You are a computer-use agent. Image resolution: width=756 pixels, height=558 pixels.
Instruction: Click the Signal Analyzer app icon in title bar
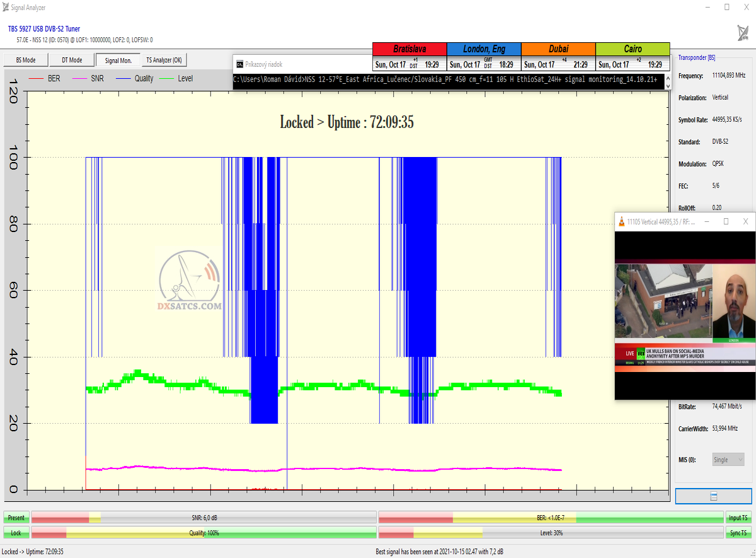[6, 7]
